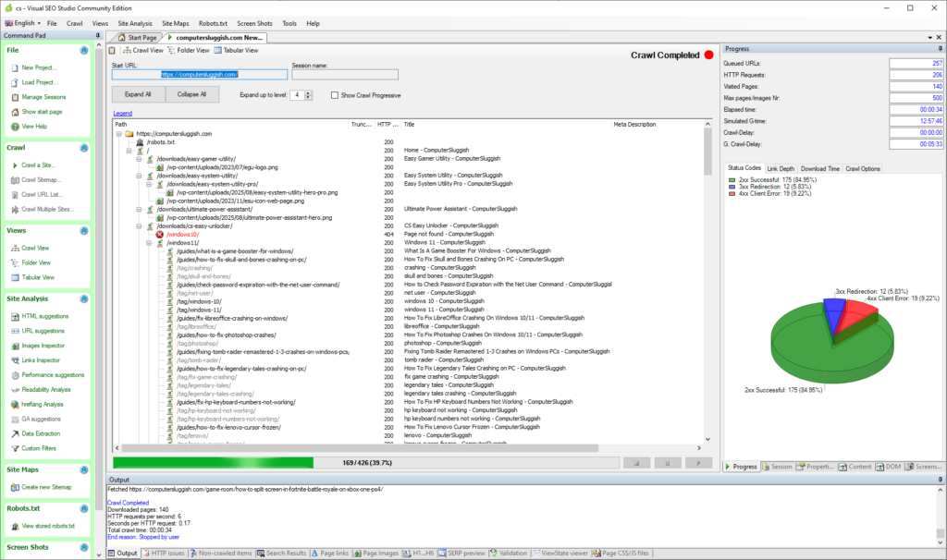Viewport: 947px width, 560px height.
Task: Open Performance suggestions icon
Action: [15, 375]
